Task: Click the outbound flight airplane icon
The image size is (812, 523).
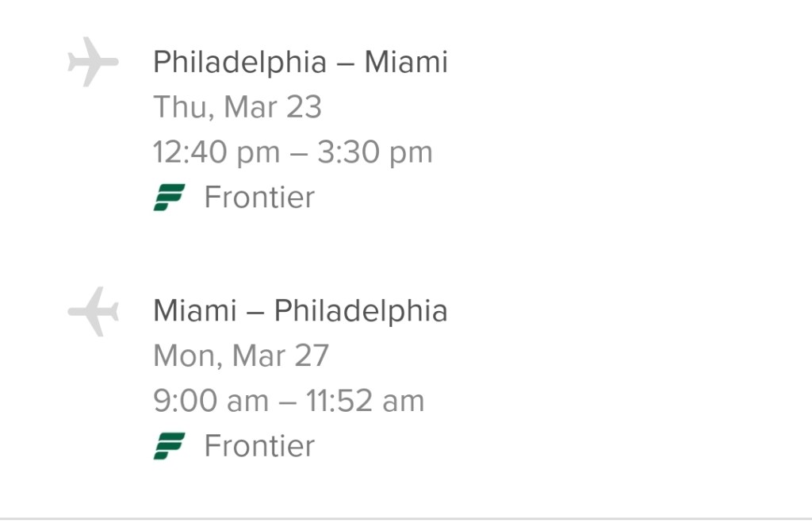Action: point(93,61)
